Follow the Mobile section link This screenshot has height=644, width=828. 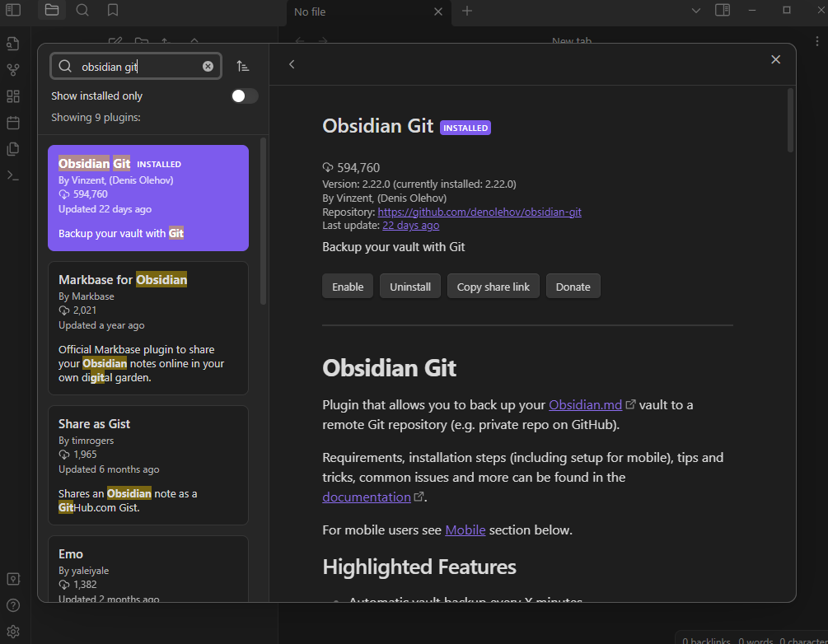pyautogui.click(x=465, y=530)
